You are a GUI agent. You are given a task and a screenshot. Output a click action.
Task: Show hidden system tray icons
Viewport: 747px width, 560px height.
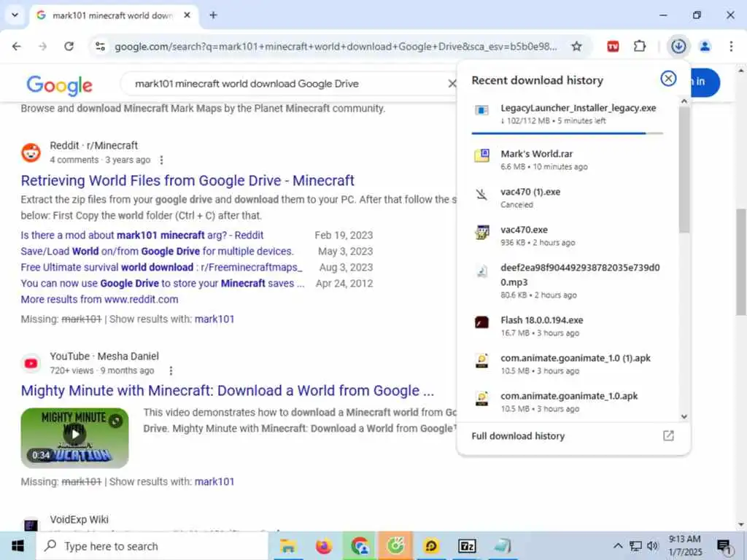click(x=618, y=545)
